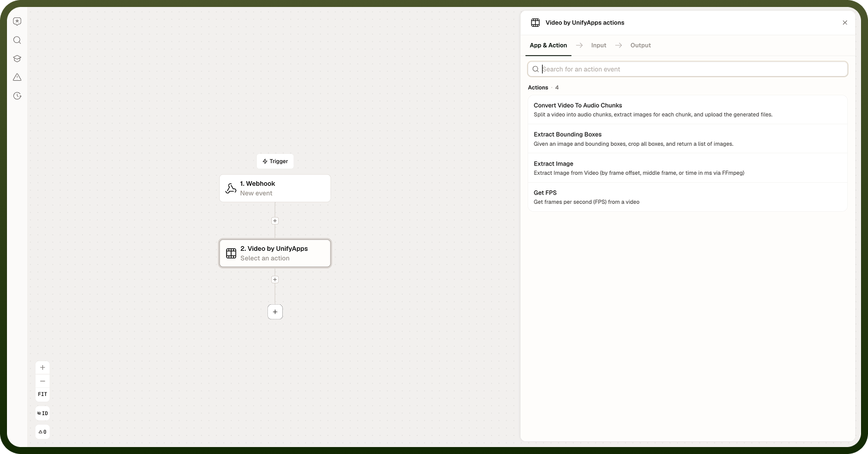Click the video app icon in panel header
The image size is (868, 454).
(x=535, y=23)
